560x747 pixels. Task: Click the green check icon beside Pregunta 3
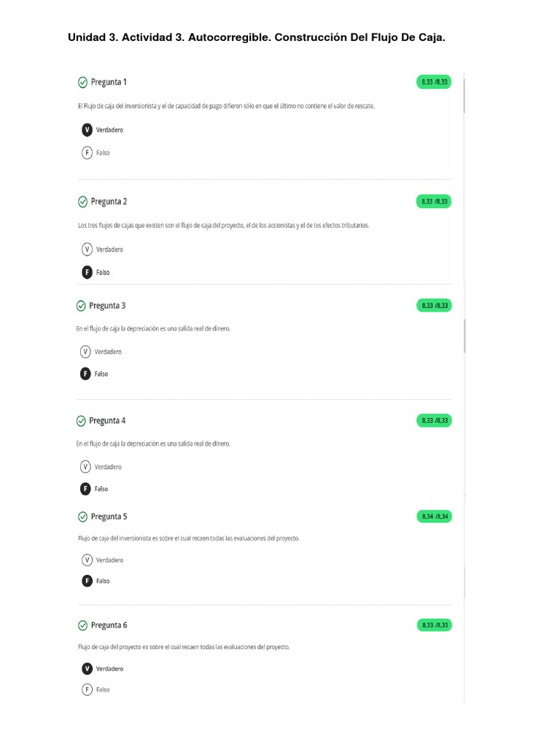tap(81, 306)
